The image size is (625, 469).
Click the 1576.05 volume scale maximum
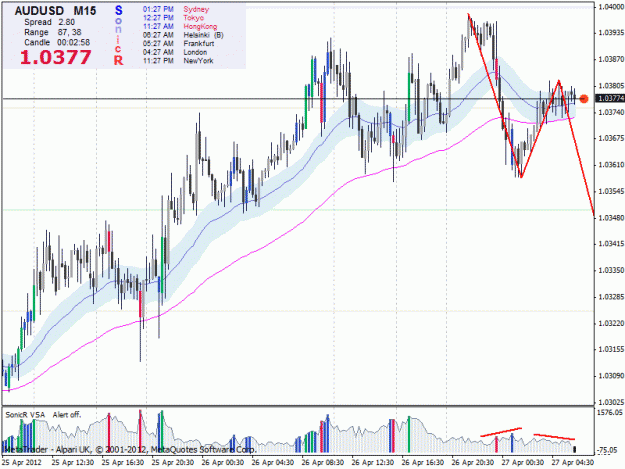pyautogui.click(x=610, y=413)
